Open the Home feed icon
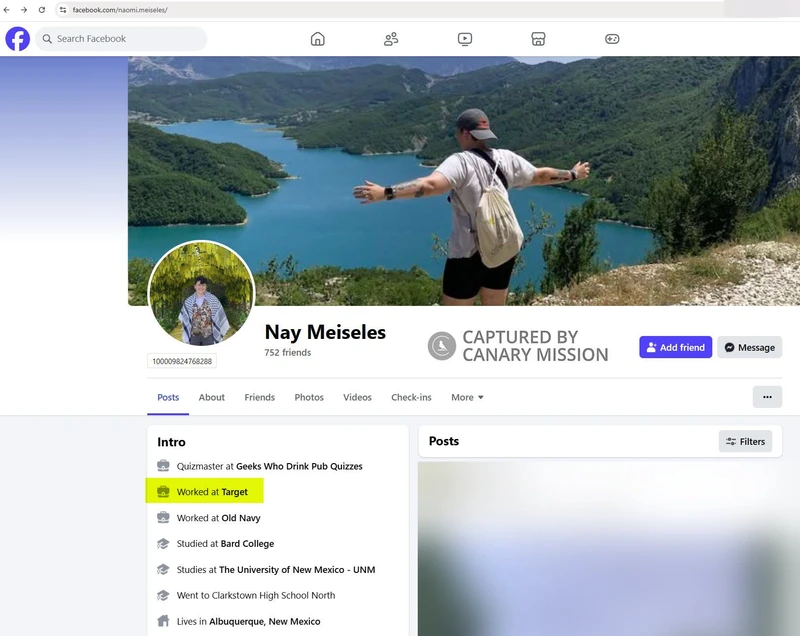This screenshot has height=636, width=800. click(x=318, y=39)
